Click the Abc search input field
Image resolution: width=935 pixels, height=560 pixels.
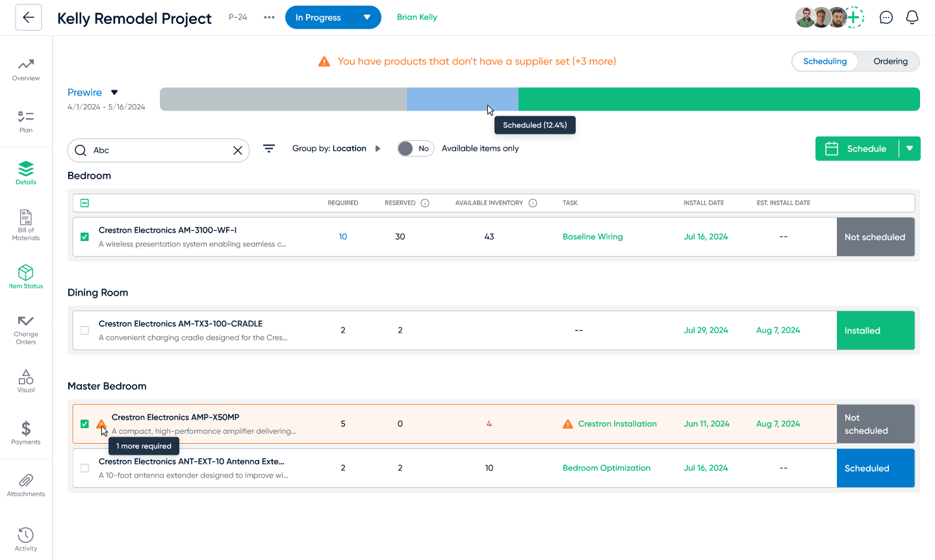[x=159, y=150]
